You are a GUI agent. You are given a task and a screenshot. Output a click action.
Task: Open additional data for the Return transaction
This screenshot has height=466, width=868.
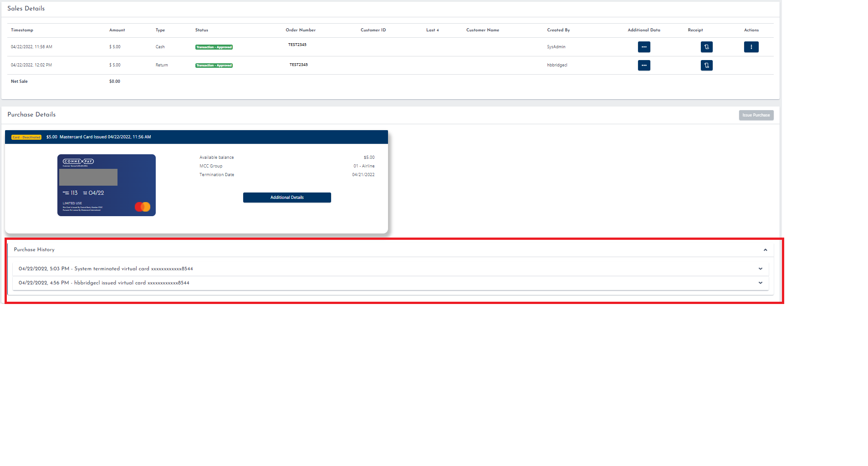click(x=644, y=65)
